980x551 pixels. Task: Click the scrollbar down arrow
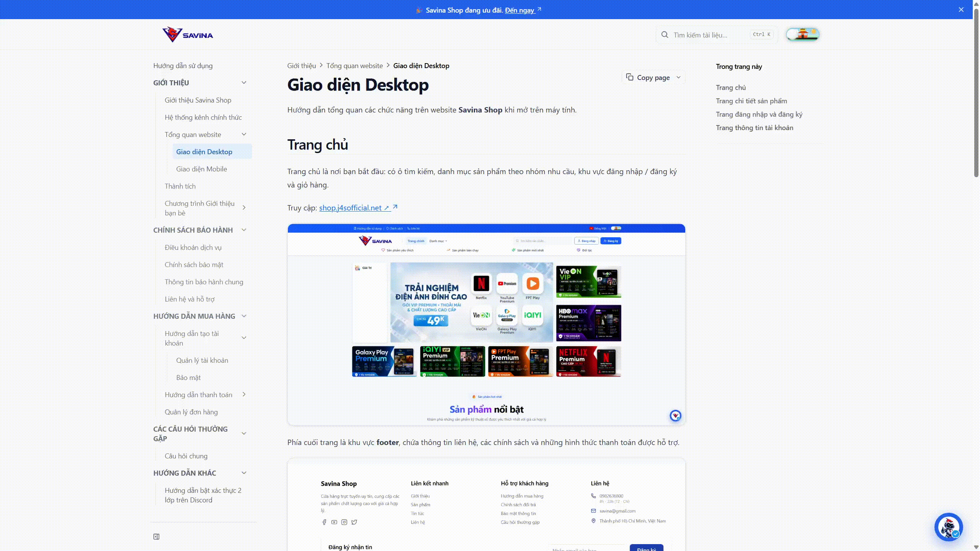click(x=976, y=548)
